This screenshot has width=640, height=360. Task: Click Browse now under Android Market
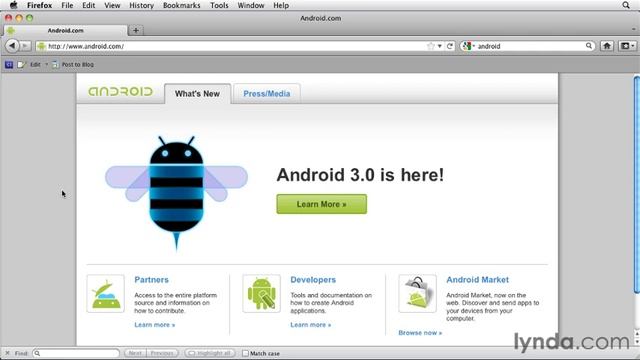[x=420, y=333]
